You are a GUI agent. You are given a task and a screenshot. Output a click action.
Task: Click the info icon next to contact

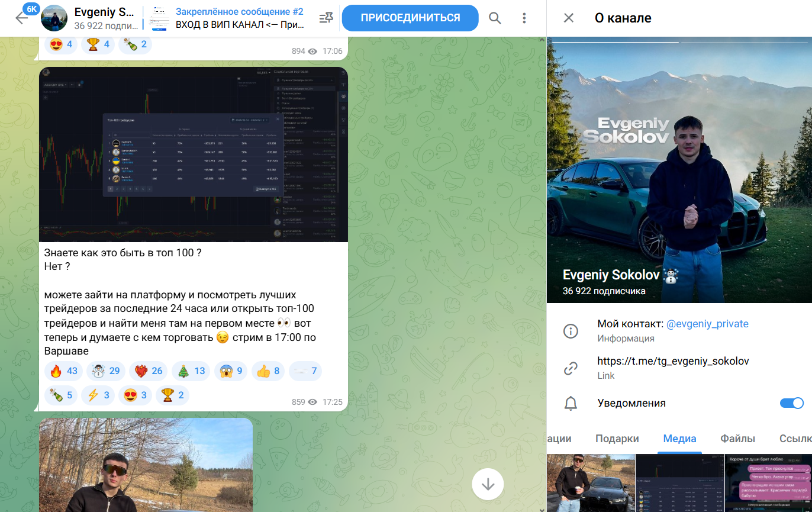pos(571,331)
